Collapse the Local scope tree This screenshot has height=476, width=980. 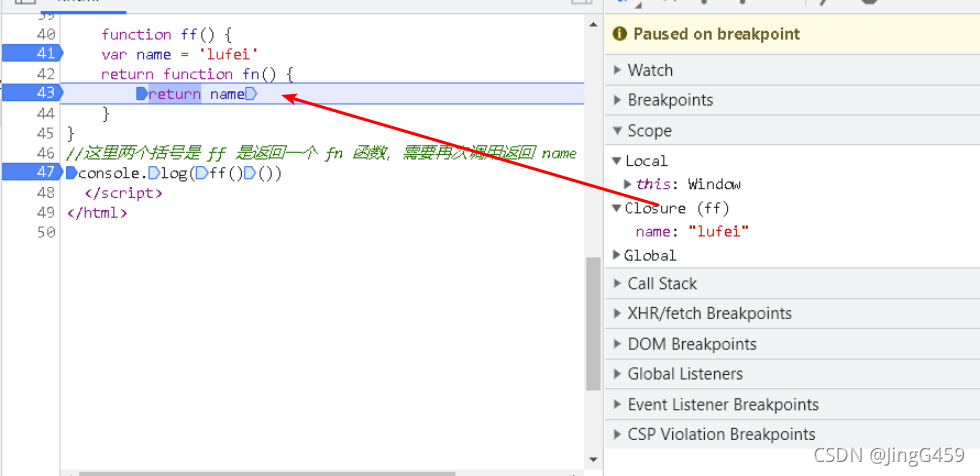[x=617, y=161]
